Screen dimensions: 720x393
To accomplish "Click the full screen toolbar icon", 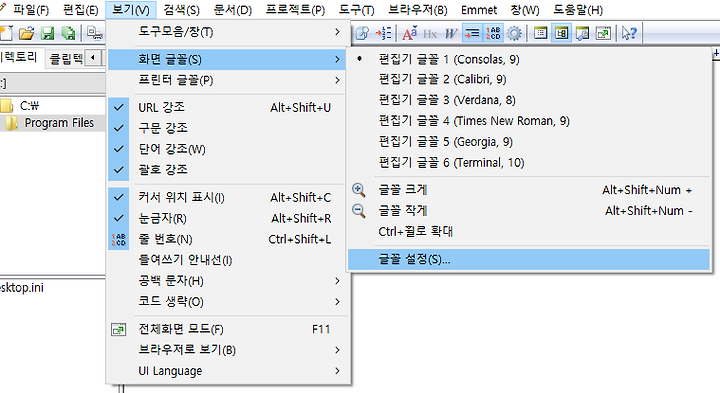I will tap(603, 33).
